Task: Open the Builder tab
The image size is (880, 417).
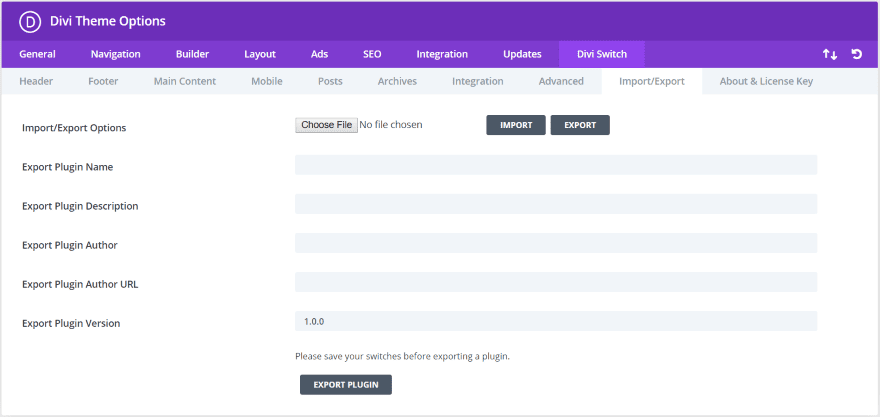Action: coord(192,54)
